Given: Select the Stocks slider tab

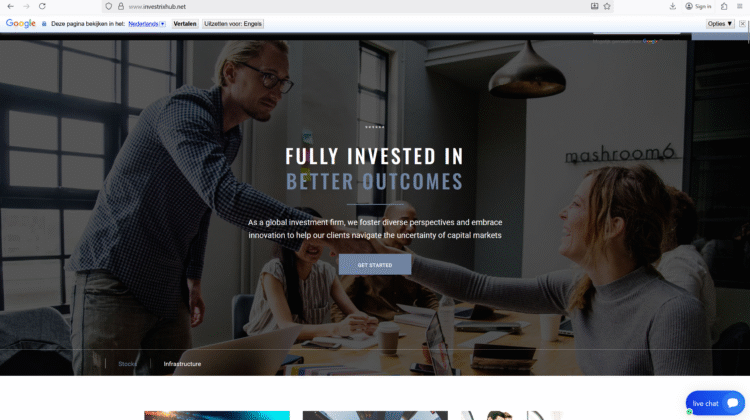Looking at the screenshot, I should click(x=127, y=364).
